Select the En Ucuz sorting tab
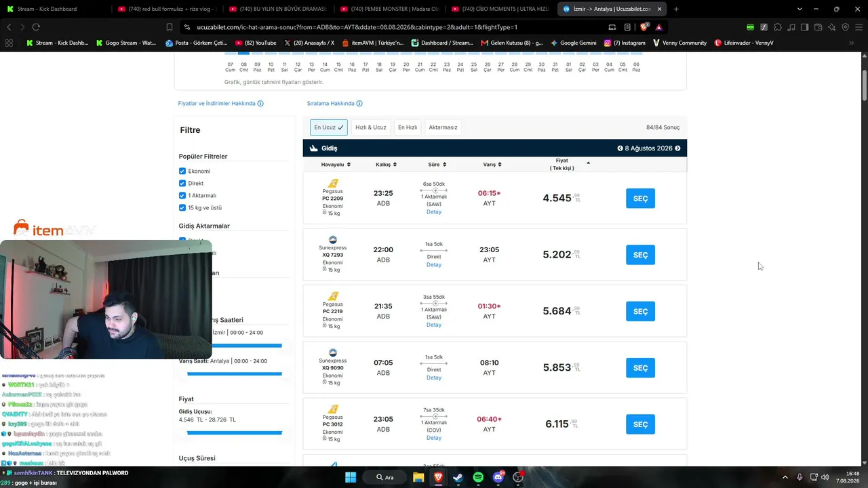This screenshot has height=488, width=868. pos(329,127)
